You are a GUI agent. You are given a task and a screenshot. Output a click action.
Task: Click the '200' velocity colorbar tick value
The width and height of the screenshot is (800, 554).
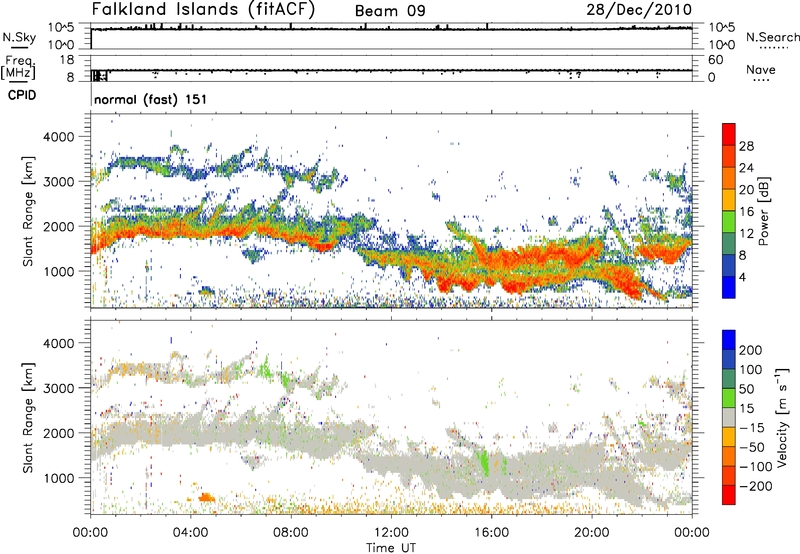pyautogui.click(x=751, y=350)
